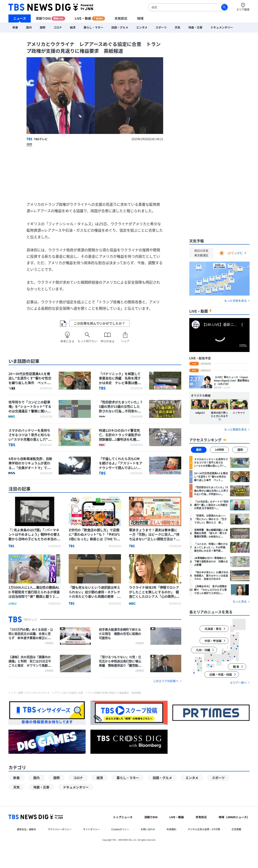Image resolution: width=258 pixels, height=868 pixels.
Task: Open the シノキャリ original video thumbnail
Action: tap(239, 404)
